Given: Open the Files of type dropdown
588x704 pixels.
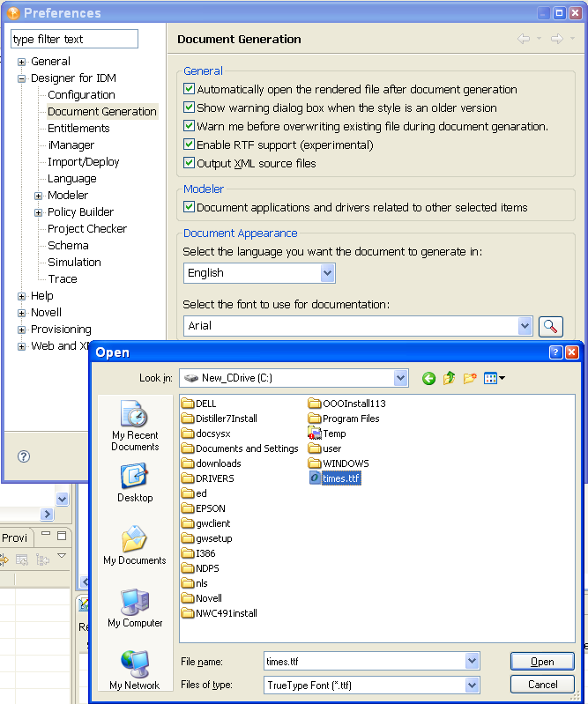Looking at the screenshot, I should (x=472, y=685).
